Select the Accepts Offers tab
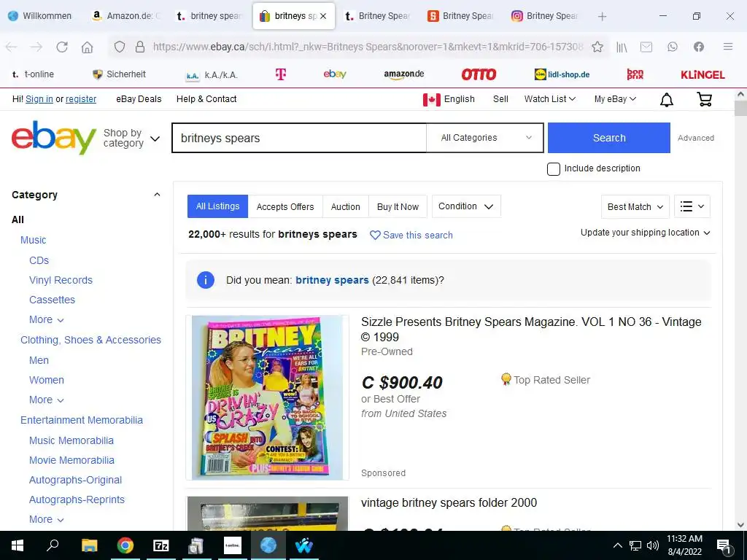The width and height of the screenshot is (747, 560). tap(285, 206)
